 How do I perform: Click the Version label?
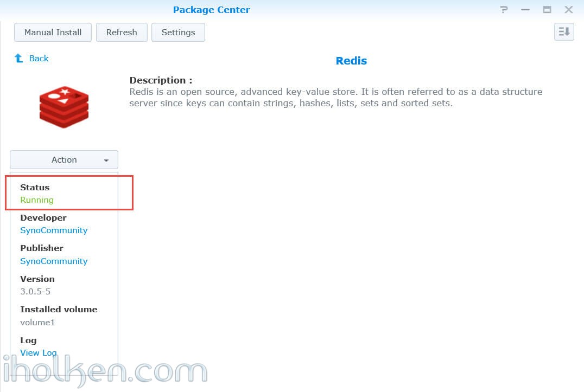click(37, 279)
